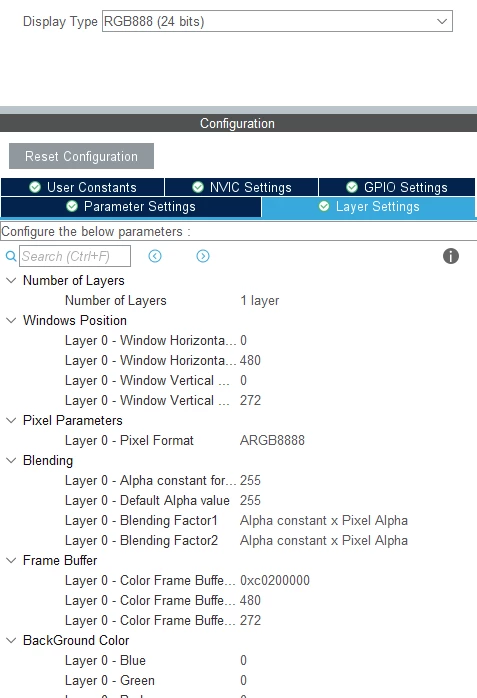The image size is (477, 698).
Task: Click the Search (Ctrl+F) input field
Action: (x=75, y=256)
